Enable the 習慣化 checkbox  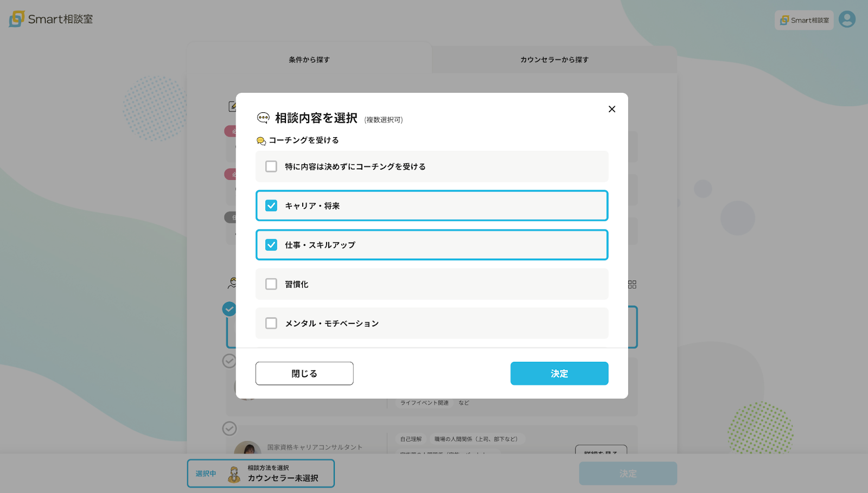coord(271,284)
